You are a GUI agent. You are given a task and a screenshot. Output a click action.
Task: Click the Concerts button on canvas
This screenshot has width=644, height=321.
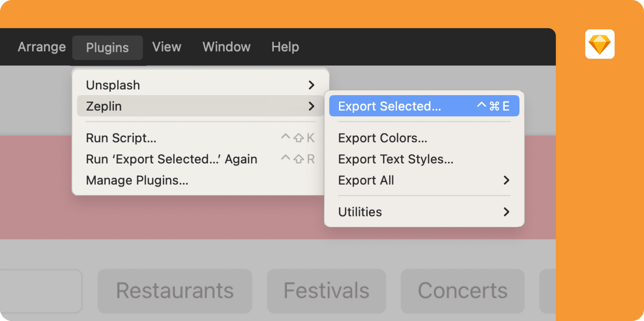(462, 291)
